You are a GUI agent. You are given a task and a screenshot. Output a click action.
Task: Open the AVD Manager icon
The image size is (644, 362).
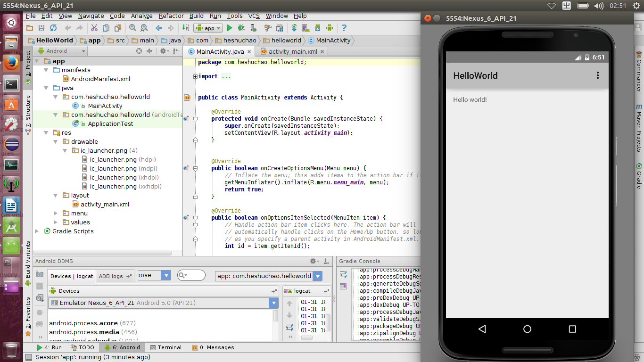[305, 28]
